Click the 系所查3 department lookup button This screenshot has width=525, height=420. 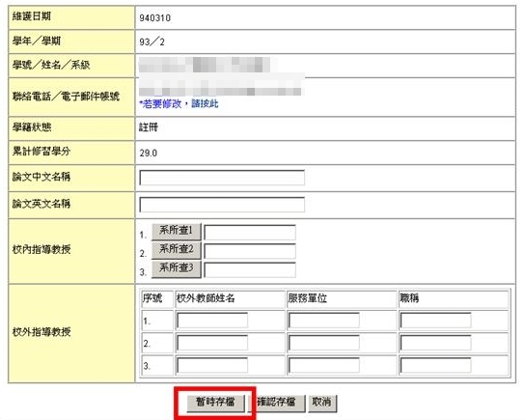pos(176,268)
